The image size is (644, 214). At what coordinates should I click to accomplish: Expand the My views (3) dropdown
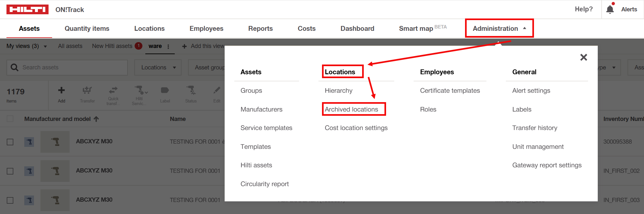[x=27, y=46]
